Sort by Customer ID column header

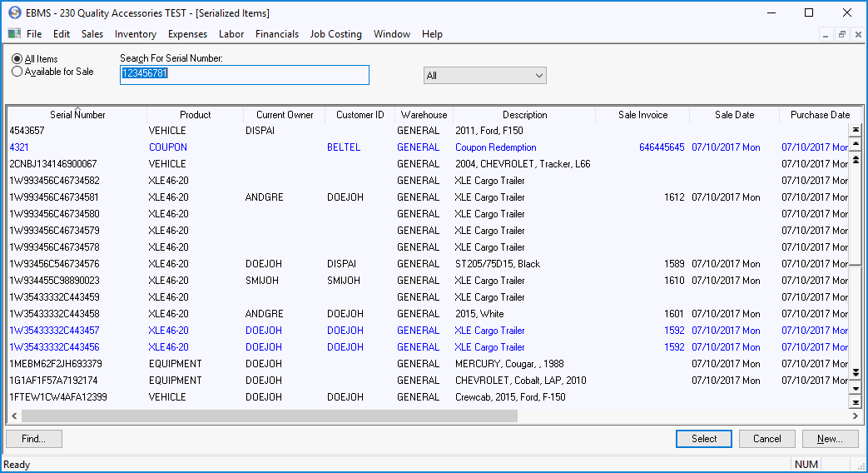click(360, 115)
